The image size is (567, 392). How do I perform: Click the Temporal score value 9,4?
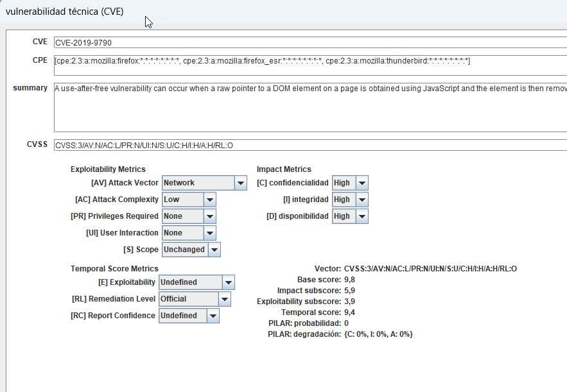click(x=351, y=312)
